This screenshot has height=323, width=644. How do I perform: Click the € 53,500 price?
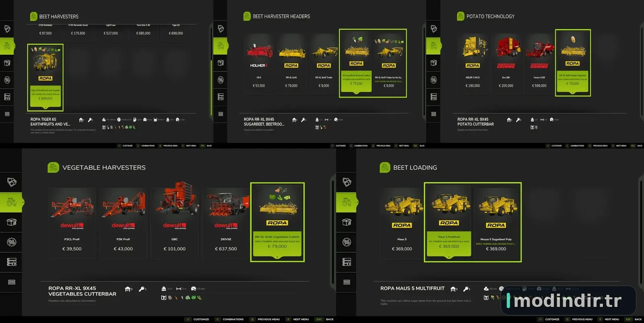259,86
